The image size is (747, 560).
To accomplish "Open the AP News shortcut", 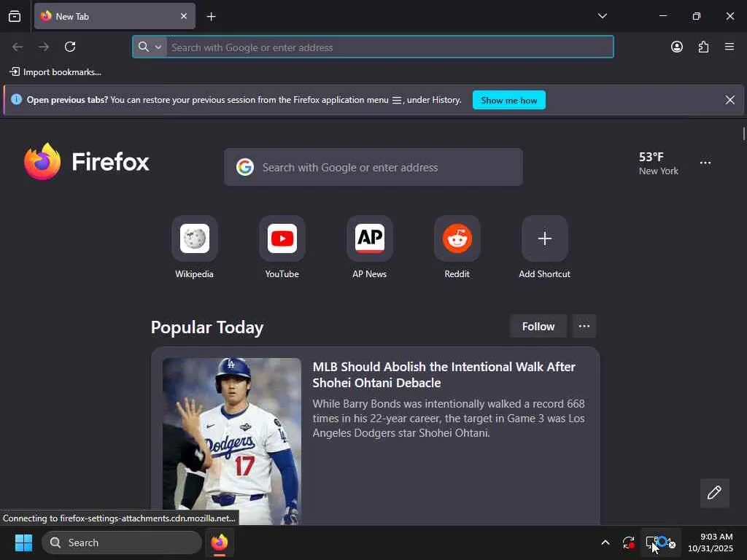I will (370, 247).
